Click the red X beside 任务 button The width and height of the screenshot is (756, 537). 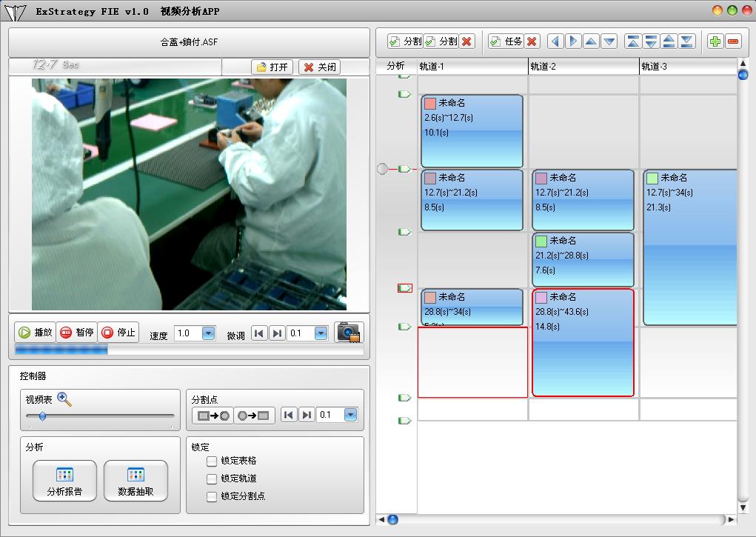click(532, 41)
